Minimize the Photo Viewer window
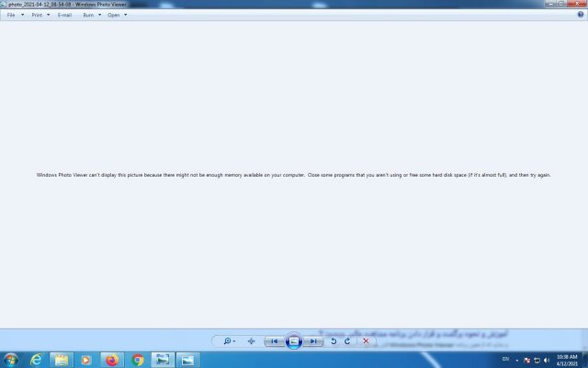This screenshot has width=588, height=368. tap(550, 4)
